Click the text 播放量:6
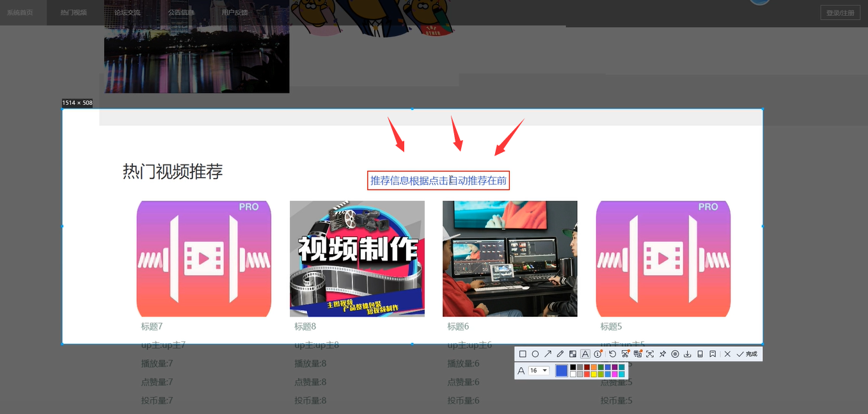This screenshot has width=868, height=414. 463,363
